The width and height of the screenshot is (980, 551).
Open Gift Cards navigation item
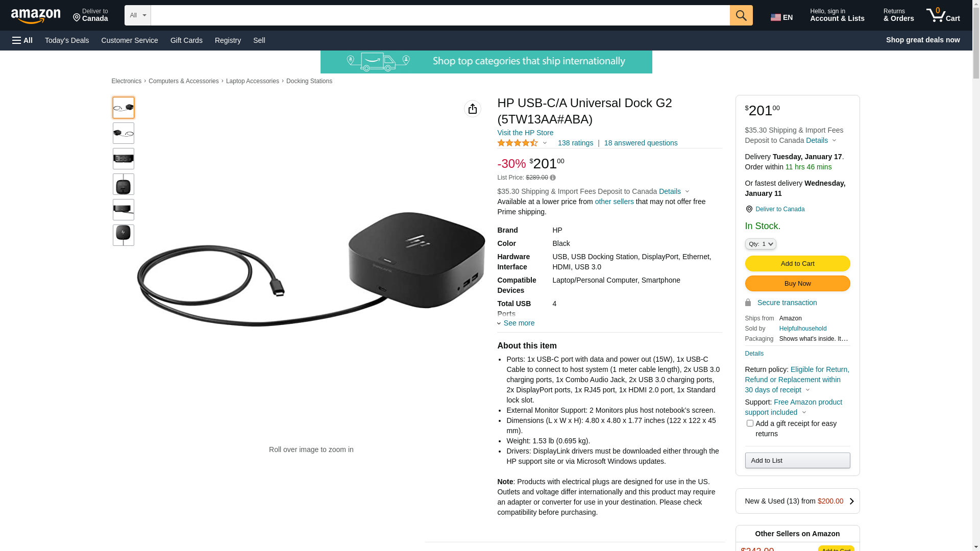(x=186, y=40)
